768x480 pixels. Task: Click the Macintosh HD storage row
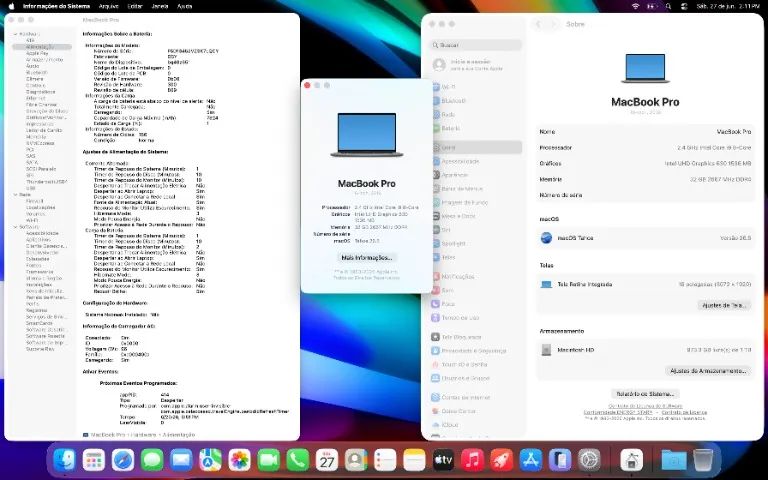[645, 350]
